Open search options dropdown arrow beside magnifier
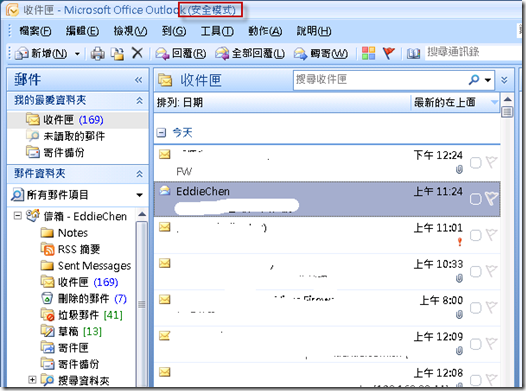 488,80
